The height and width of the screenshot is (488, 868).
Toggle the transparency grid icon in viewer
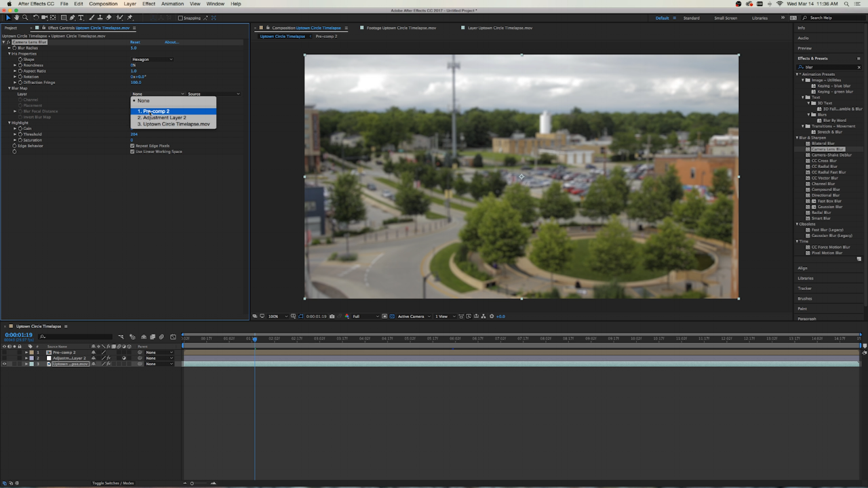click(391, 317)
